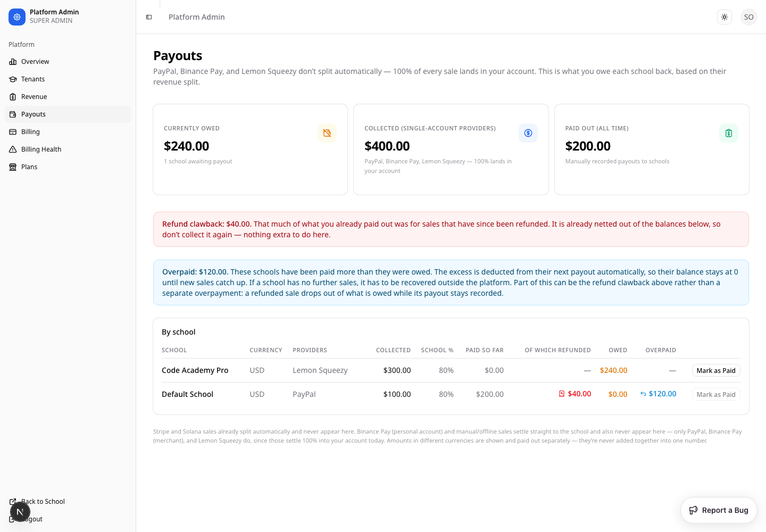Select Payouts in the sidebar
Screen dimensions: 766x532
[68, 114]
